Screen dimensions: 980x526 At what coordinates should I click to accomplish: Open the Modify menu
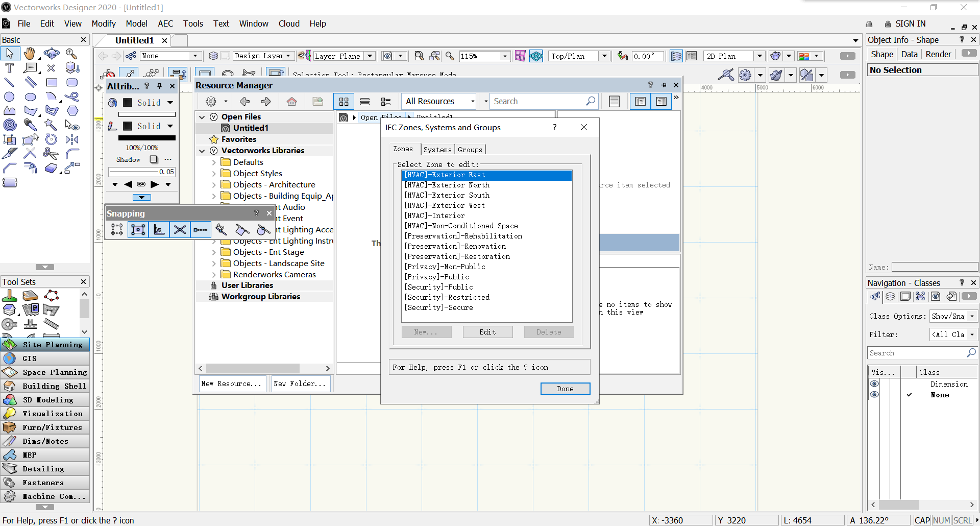(104, 23)
